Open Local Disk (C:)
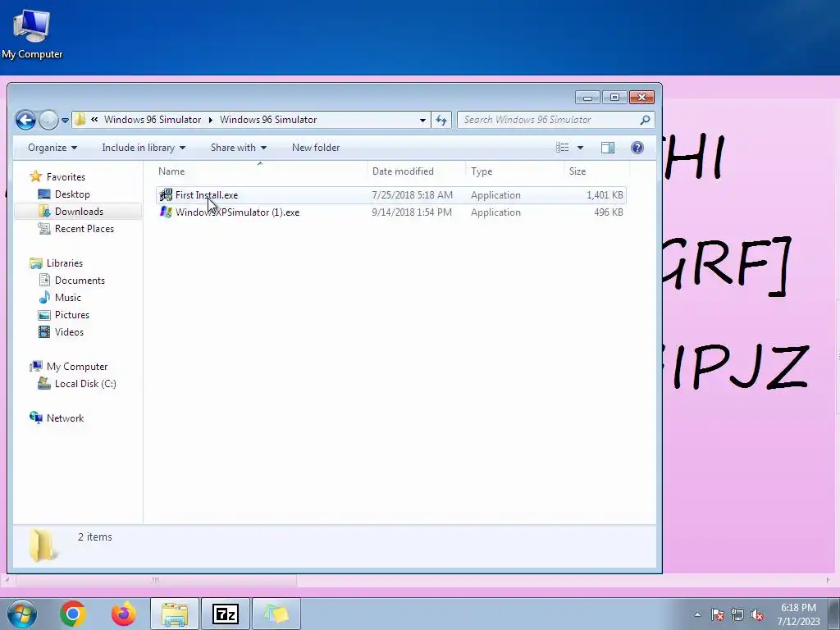The width and height of the screenshot is (840, 630). point(85,384)
